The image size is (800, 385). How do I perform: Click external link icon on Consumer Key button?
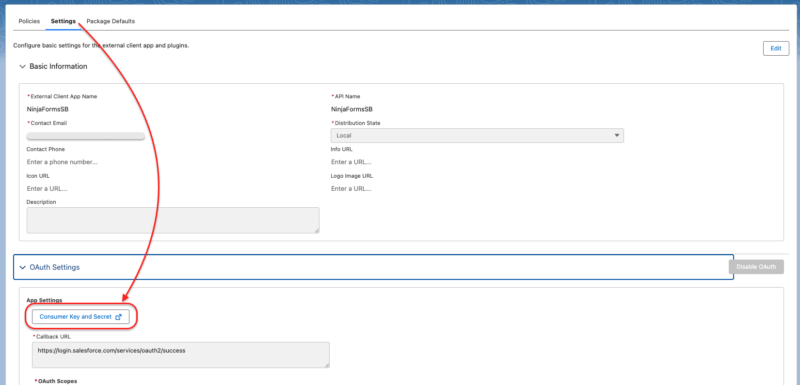pos(118,317)
